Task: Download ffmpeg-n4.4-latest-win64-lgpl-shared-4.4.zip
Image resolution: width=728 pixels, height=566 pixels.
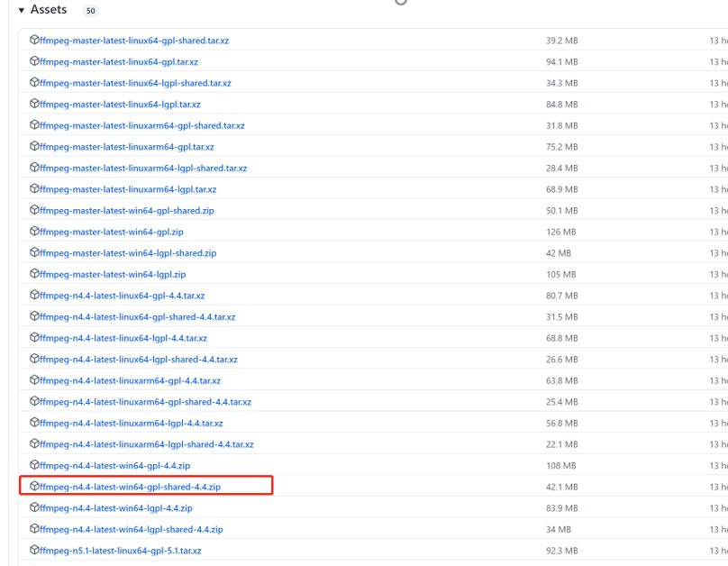Action: click(x=131, y=529)
